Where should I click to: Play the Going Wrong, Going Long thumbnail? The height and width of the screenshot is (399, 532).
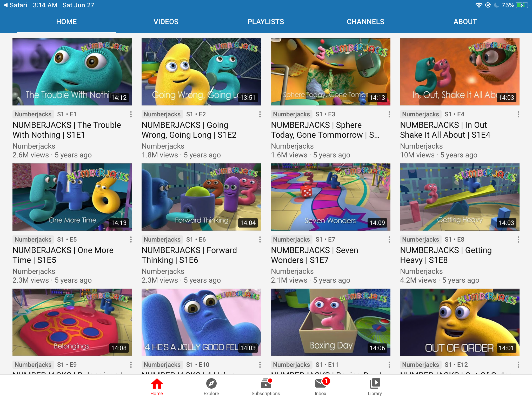pyautogui.click(x=201, y=72)
